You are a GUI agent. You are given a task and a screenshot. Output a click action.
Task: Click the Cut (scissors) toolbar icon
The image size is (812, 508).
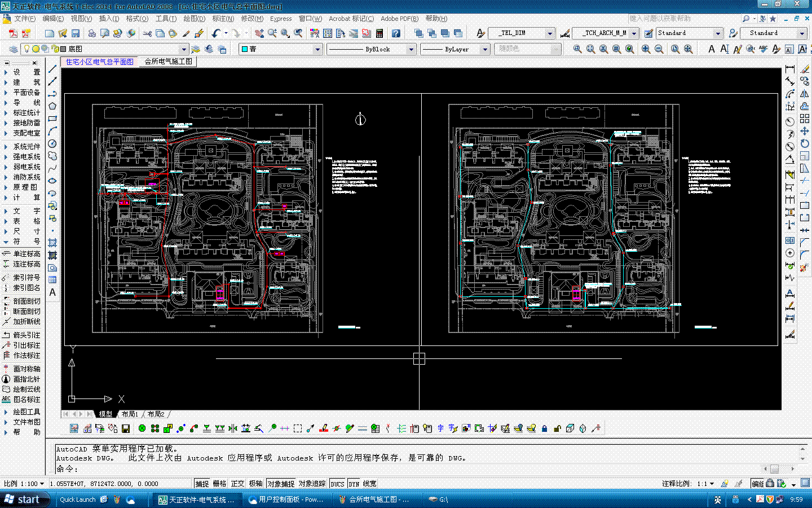tap(147, 33)
